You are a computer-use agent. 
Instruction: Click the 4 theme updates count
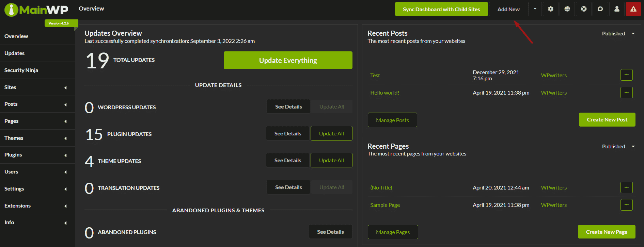point(89,161)
